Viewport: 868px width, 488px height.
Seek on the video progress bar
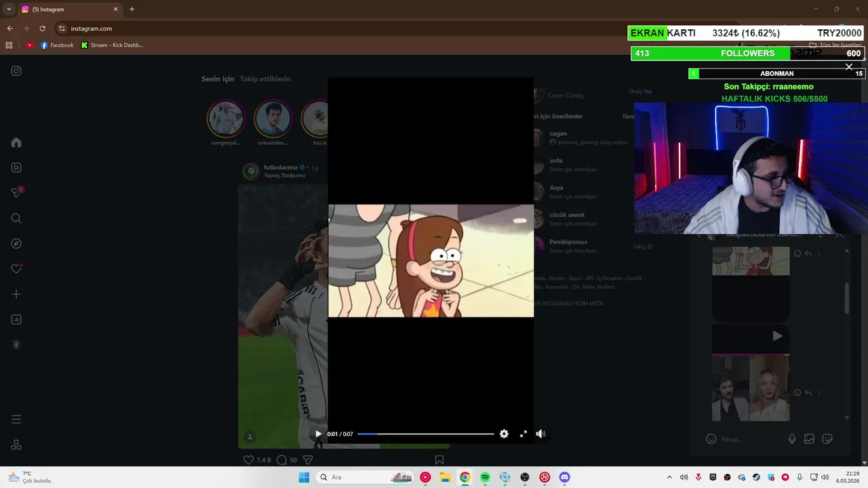coord(425,434)
